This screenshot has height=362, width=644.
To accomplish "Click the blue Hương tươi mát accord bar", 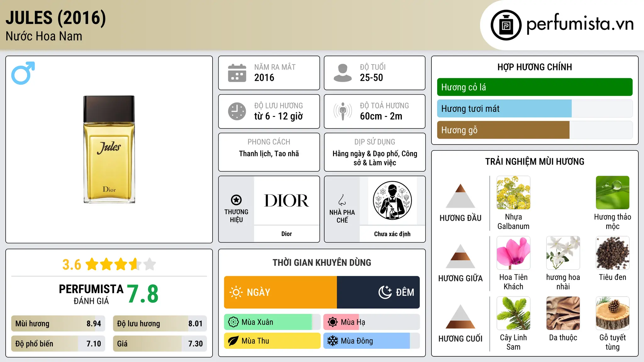I will pyautogui.click(x=504, y=108).
